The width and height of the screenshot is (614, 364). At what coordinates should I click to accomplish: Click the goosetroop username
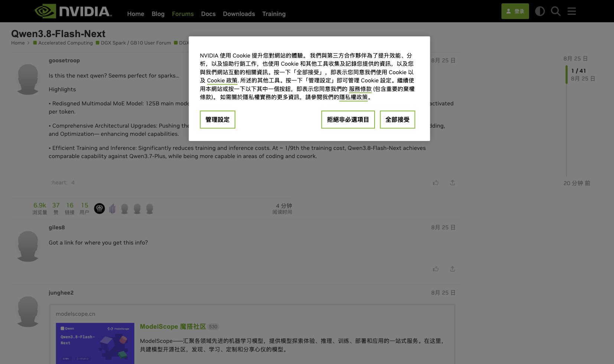click(x=64, y=60)
